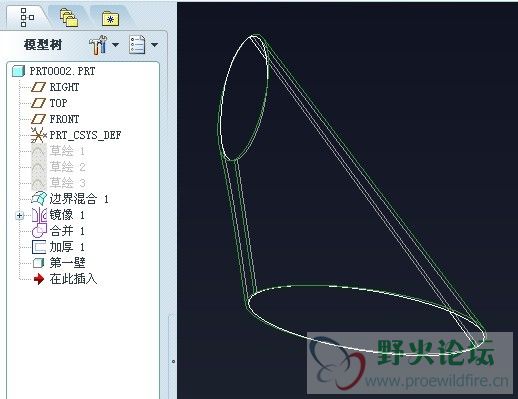Open the model tree Settings hammer icon
The height and width of the screenshot is (399, 518).
[98, 45]
